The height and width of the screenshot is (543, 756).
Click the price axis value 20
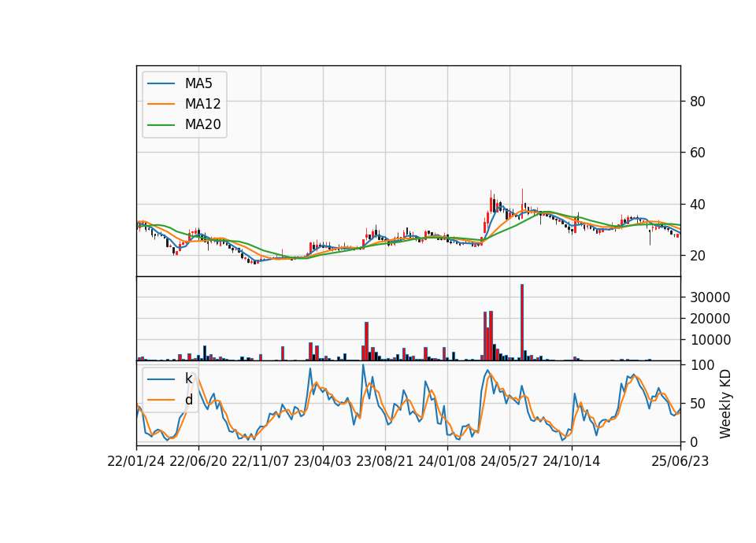click(x=697, y=256)
